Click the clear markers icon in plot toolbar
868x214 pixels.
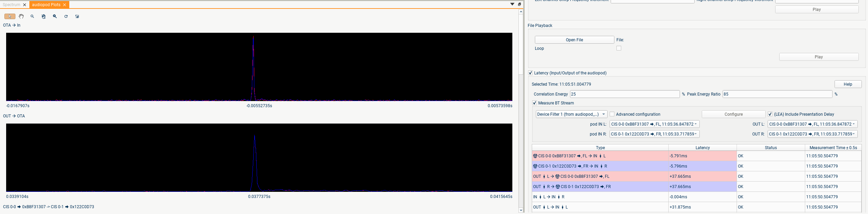[77, 16]
